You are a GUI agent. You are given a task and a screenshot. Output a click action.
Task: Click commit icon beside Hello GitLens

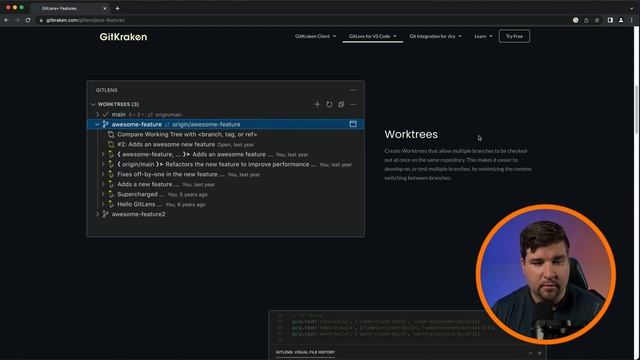coord(111,204)
